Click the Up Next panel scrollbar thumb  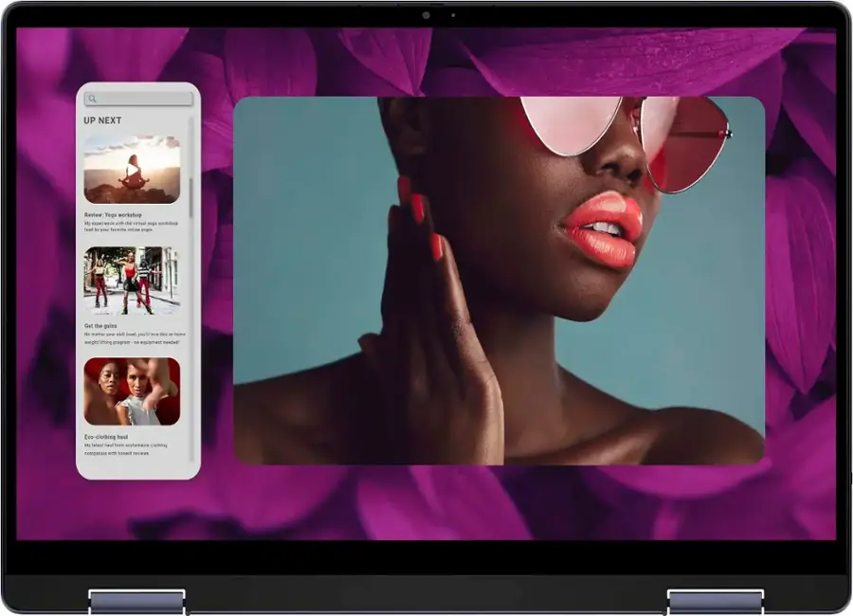(x=191, y=197)
